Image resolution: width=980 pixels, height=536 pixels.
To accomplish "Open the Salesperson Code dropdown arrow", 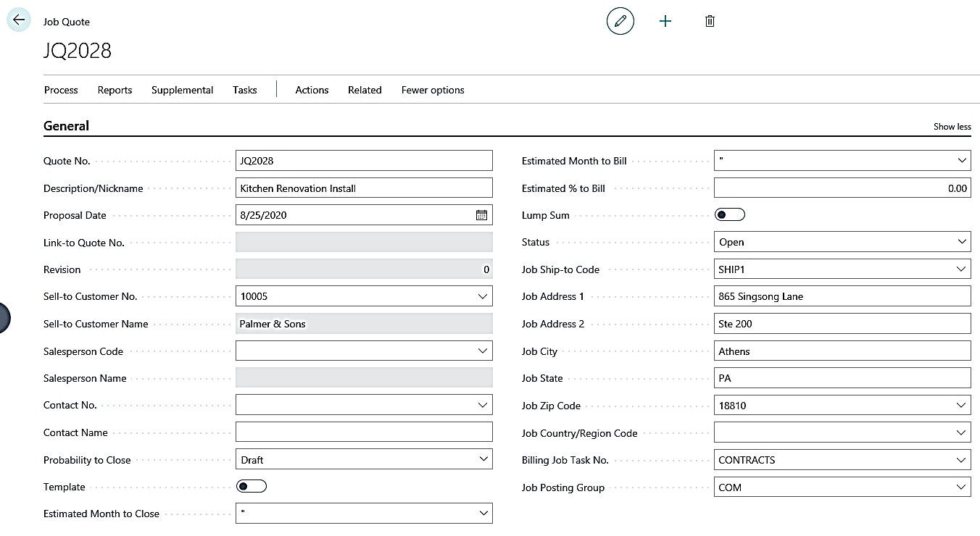I will (483, 351).
